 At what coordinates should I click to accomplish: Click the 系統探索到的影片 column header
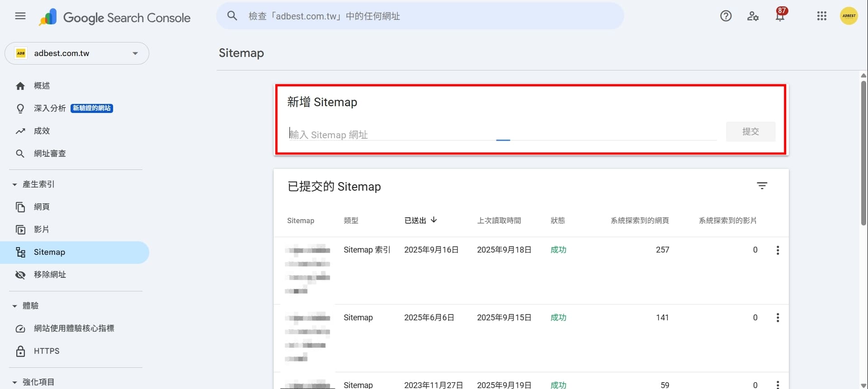(x=728, y=220)
